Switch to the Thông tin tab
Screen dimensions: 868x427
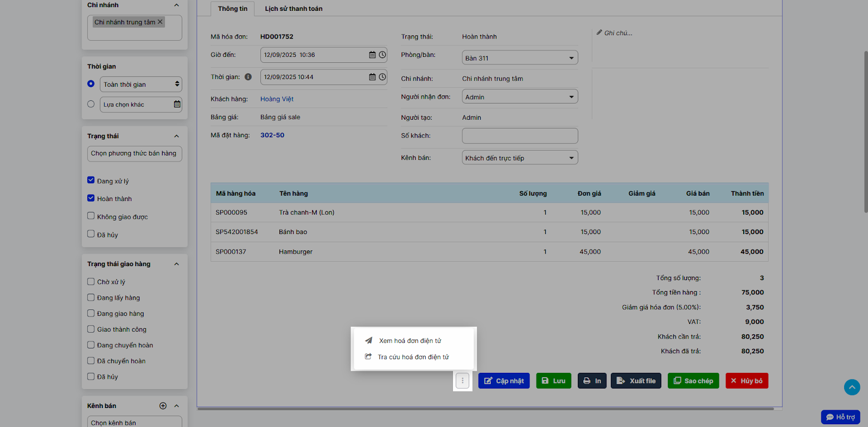[x=233, y=9]
